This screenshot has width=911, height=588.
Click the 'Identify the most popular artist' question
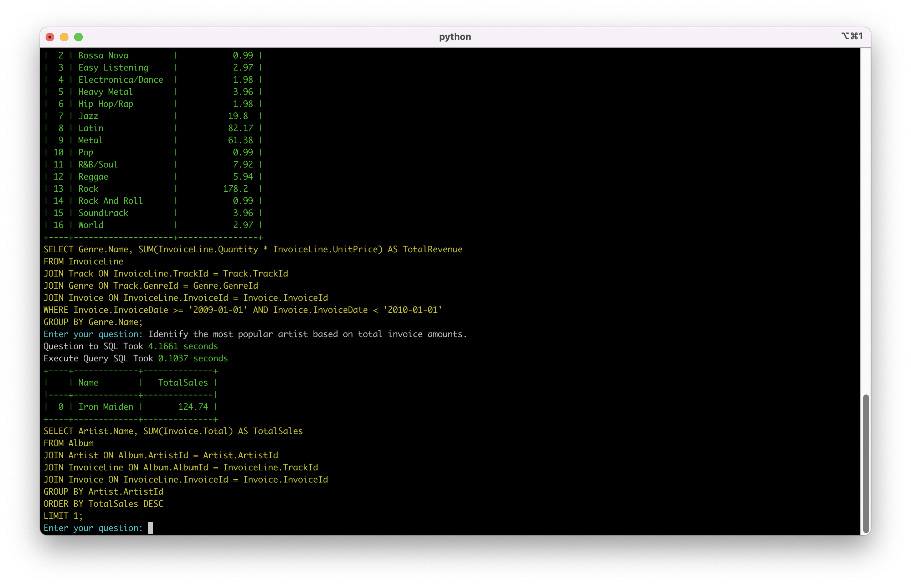pyautogui.click(x=307, y=334)
